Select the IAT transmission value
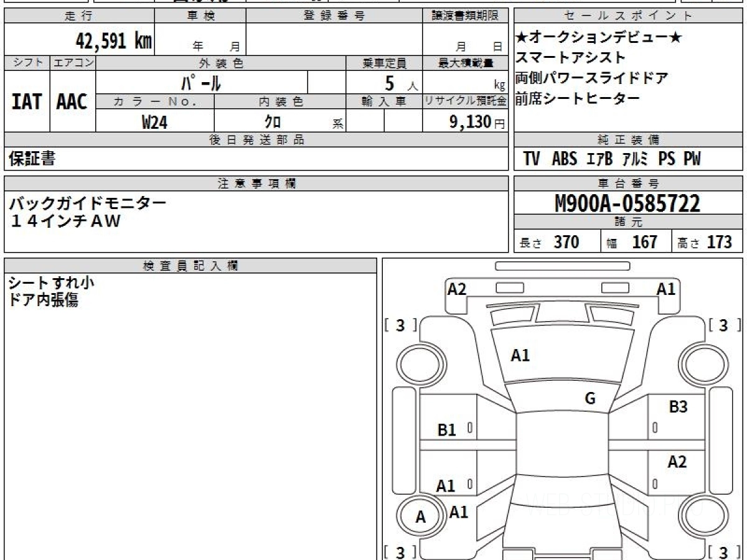 click(27, 101)
